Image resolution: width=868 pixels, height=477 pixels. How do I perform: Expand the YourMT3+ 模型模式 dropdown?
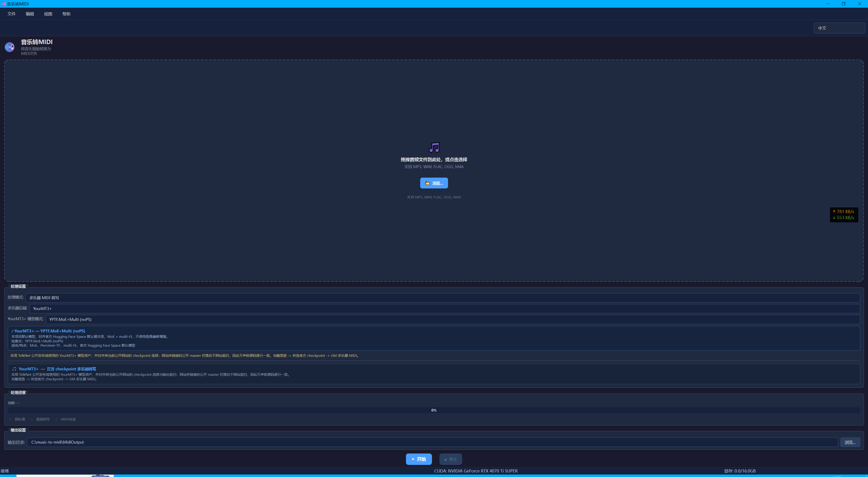(x=453, y=319)
